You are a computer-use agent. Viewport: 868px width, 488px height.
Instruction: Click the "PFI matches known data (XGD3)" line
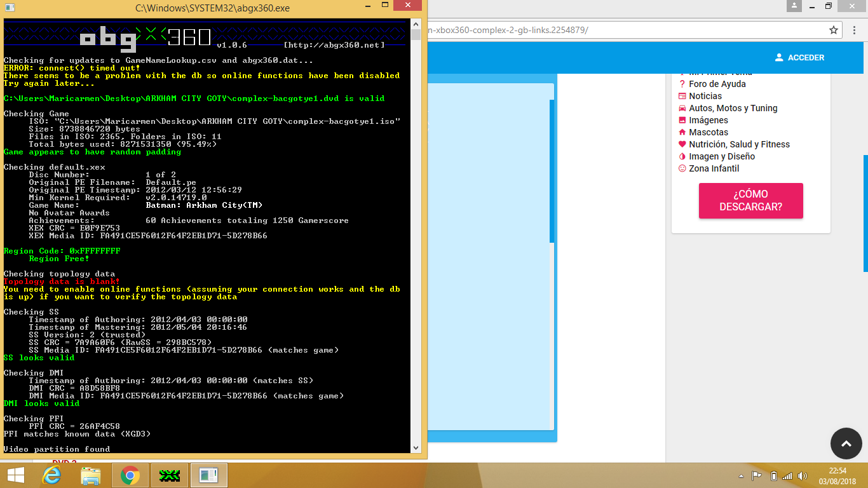click(x=77, y=434)
